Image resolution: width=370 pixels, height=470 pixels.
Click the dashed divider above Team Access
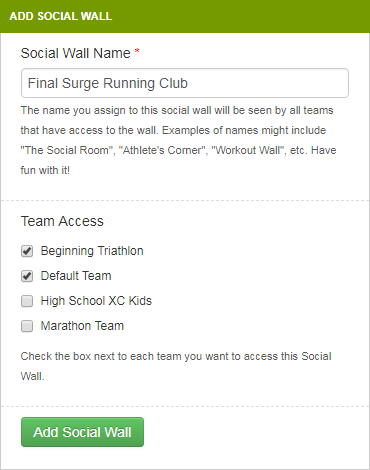(185, 201)
